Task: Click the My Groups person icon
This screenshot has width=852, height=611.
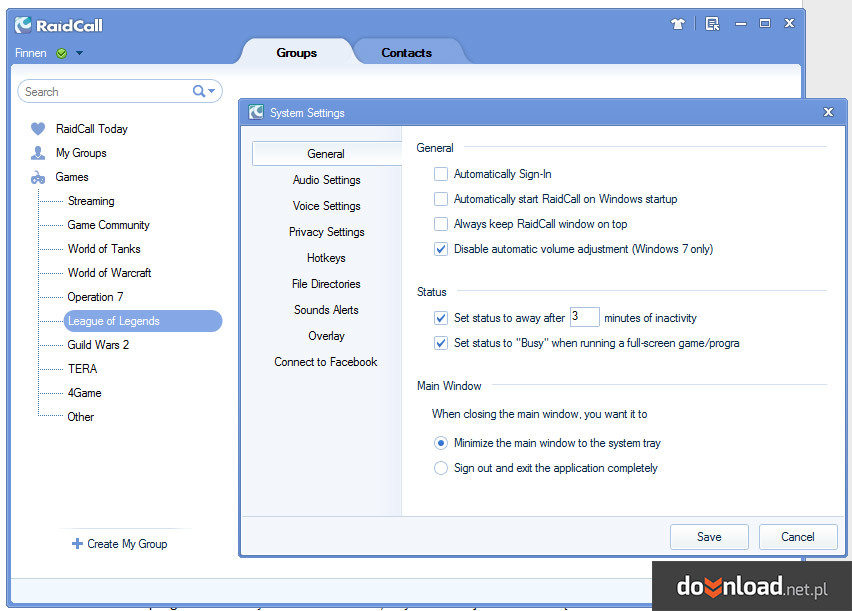Action: pyautogui.click(x=38, y=153)
